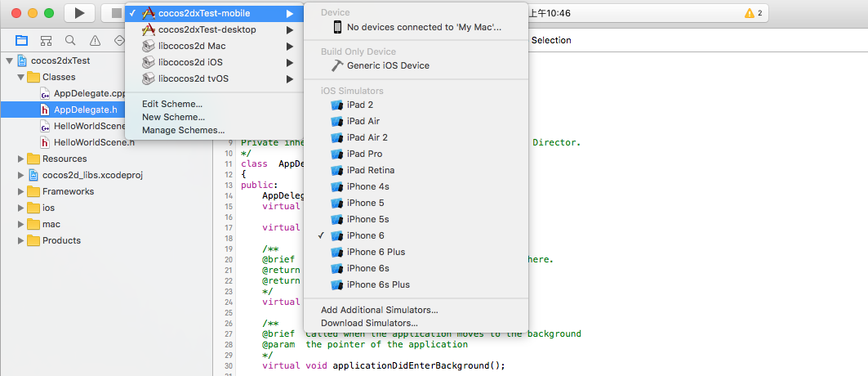Viewport: 868px width, 376px height.
Task: Choose the iPad Retina simulator
Action: point(416,170)
